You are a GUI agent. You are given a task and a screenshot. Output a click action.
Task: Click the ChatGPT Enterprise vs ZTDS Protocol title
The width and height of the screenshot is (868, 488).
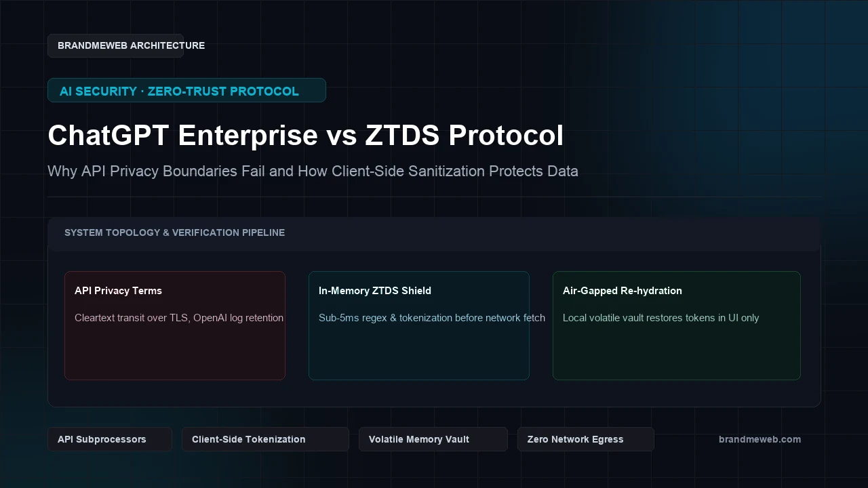point(305,136)
